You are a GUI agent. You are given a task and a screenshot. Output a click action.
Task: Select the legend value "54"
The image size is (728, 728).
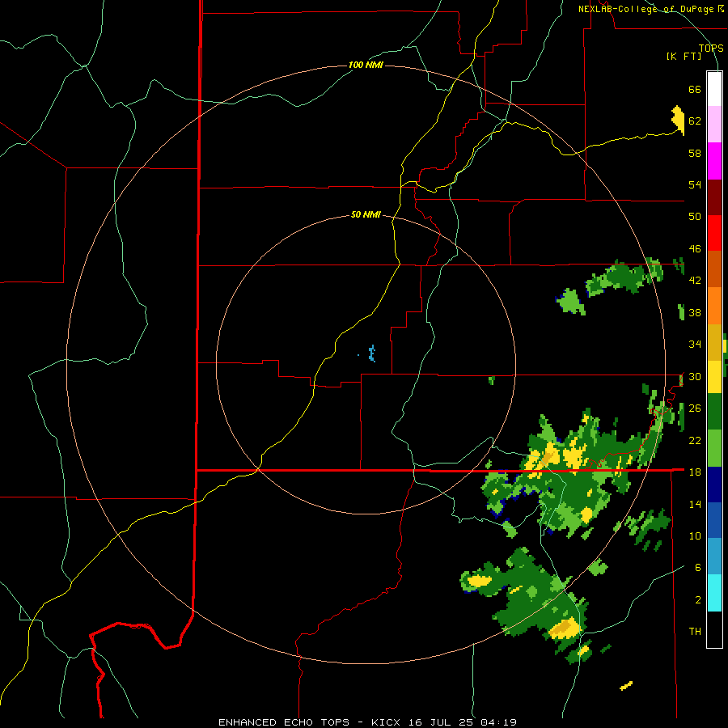(x=695, y=184)
